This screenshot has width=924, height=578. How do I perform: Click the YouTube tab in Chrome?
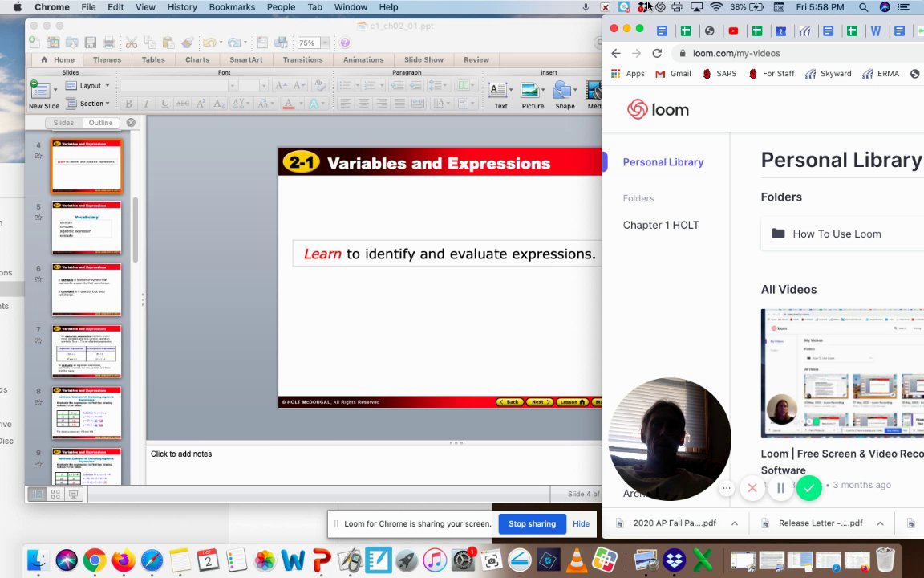[x=734, y=31]
